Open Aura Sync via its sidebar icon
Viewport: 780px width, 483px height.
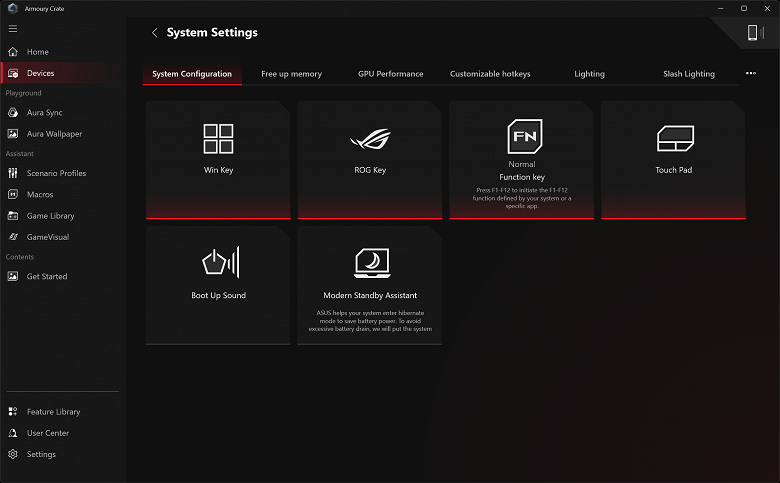point(13,112)
